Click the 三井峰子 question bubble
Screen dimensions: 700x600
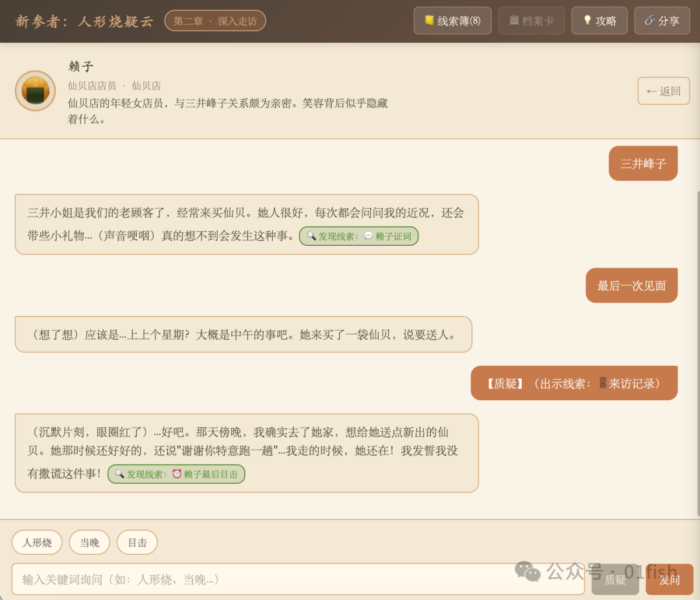(644, 163)
